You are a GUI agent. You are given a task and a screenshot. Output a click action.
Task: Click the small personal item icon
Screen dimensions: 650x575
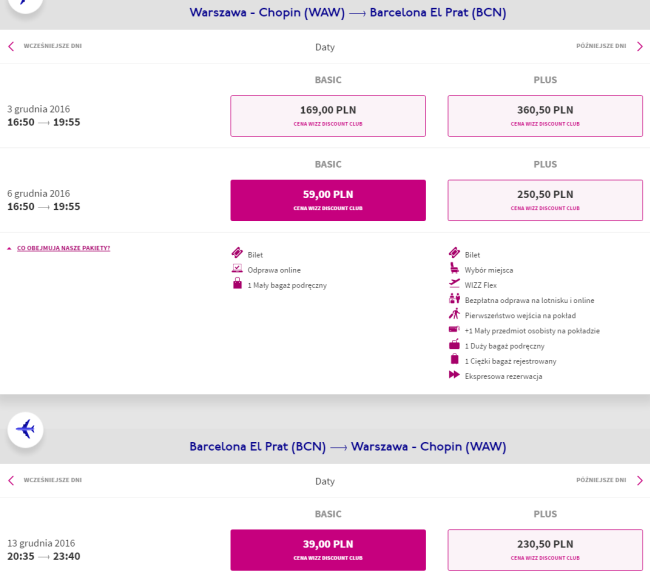click(x=454, y=329)
